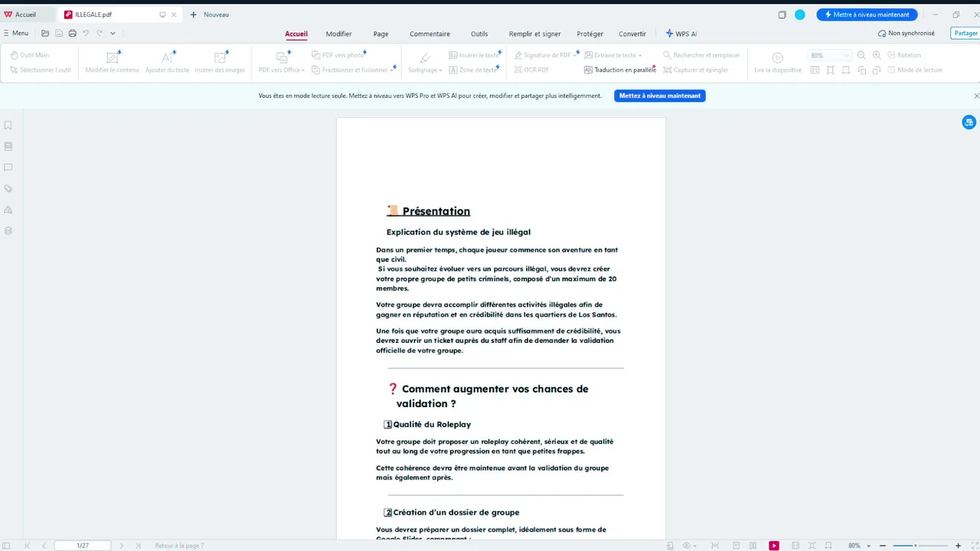
Task: Click Ajouter du texte tool
Action: click(x=167, y=62)
